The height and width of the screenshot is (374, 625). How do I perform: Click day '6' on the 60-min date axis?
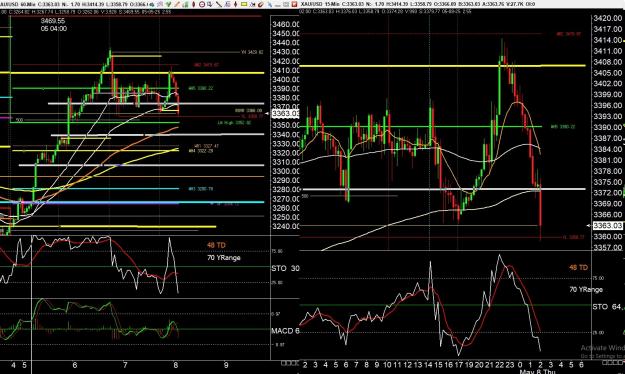click(75, 365)
